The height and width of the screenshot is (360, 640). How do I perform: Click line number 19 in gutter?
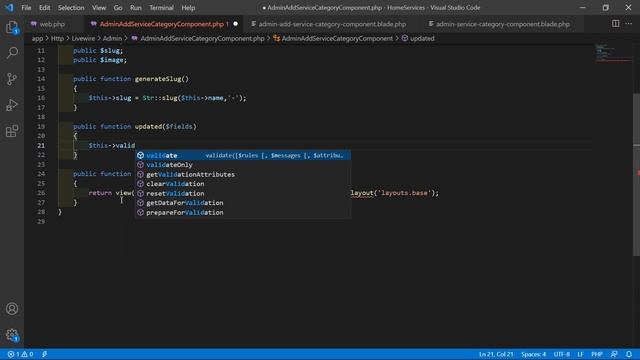click(x=41, y=127)
